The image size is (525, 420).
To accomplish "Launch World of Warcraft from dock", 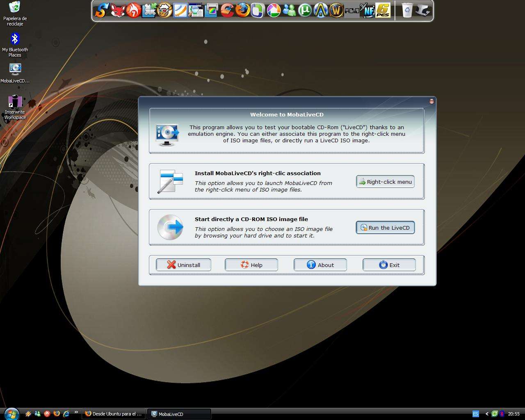I will tap(336, 10).
